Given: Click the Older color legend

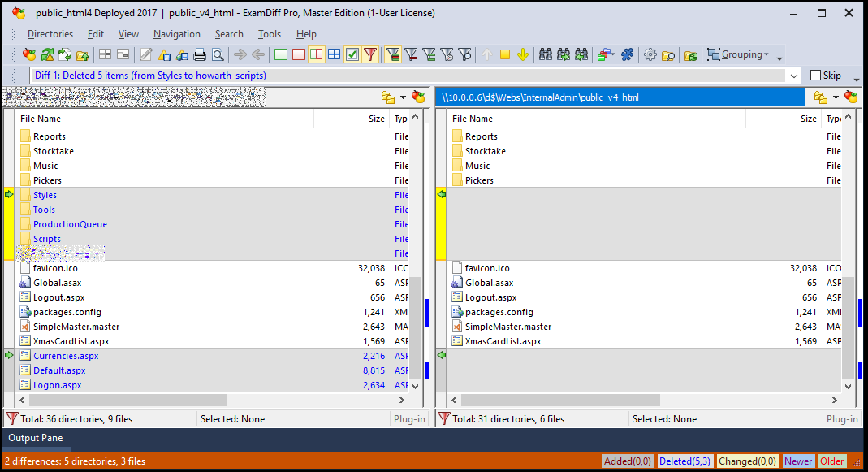Looking at the screenshot, I should (831, 461).
